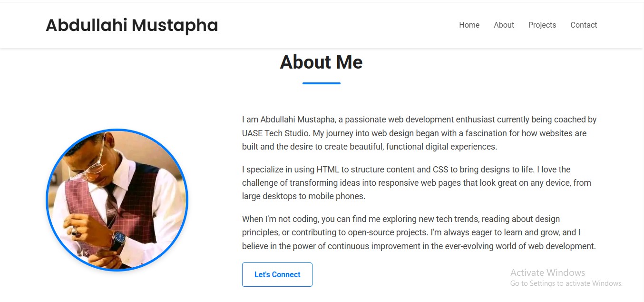Click 'Go to Settings to activate Windows' text
The width and height of the screenshot is (644, 302).
click(566, 283)
